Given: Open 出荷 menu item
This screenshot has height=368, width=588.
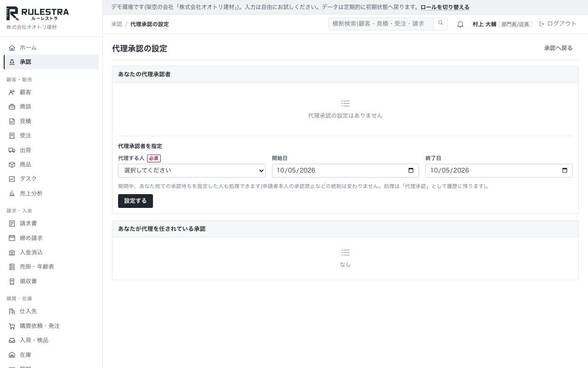Looking at the screenshot, I should coord(51,150).
